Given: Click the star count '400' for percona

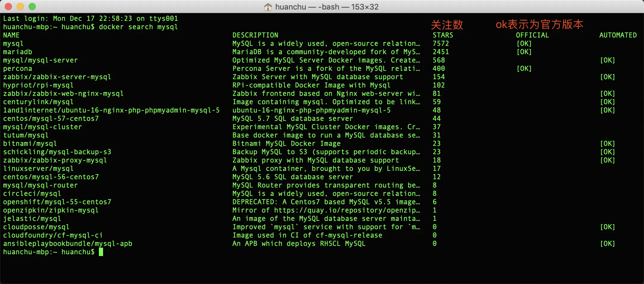Looking at the screenshot, I should [x=439, y=68].
